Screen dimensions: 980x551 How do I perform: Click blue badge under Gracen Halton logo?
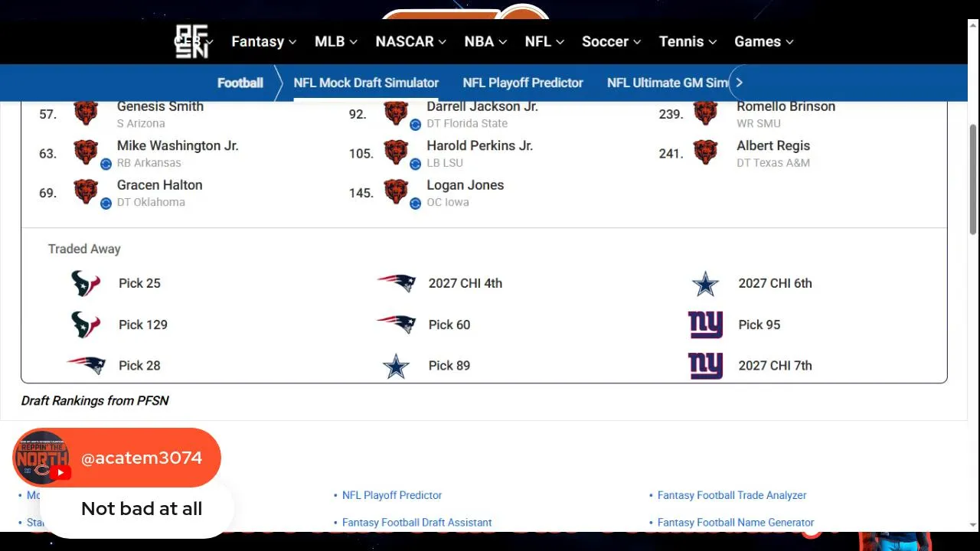click(106, 203)
